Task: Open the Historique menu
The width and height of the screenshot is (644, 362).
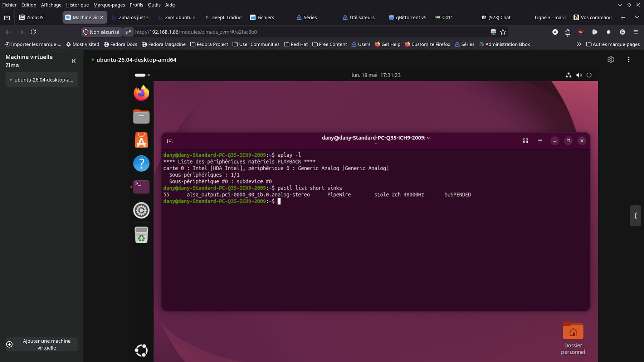Action: pyautogui.click(x=77, y=5)
